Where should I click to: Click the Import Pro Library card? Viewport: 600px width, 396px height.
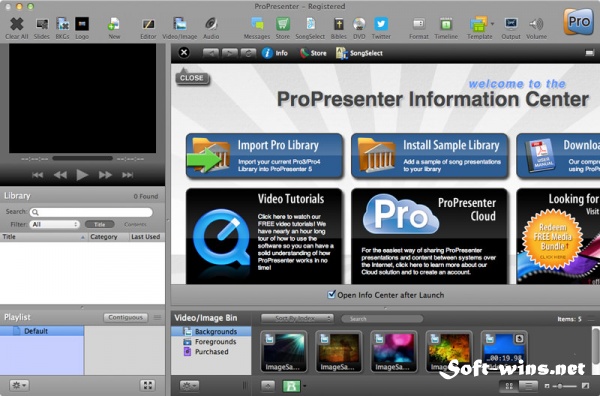[264, 156]
